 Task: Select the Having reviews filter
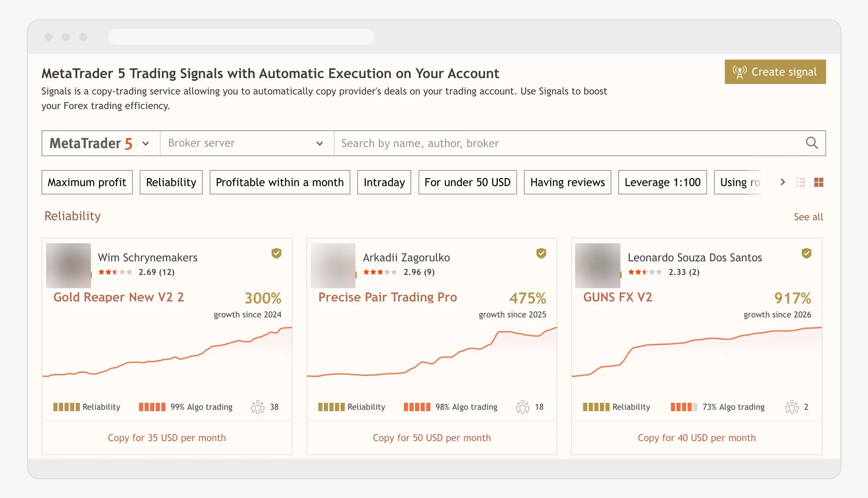click(x=568, y=182)
